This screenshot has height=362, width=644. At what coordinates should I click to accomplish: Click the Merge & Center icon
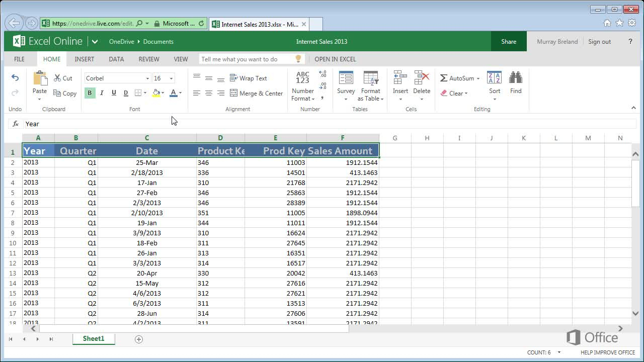(x=233, y=93)
